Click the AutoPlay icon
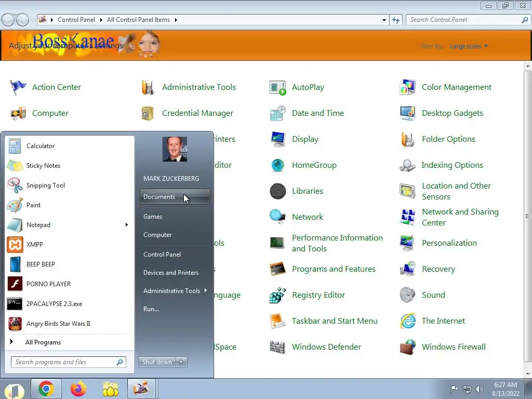532x399 pixels. tap(278, 87)
